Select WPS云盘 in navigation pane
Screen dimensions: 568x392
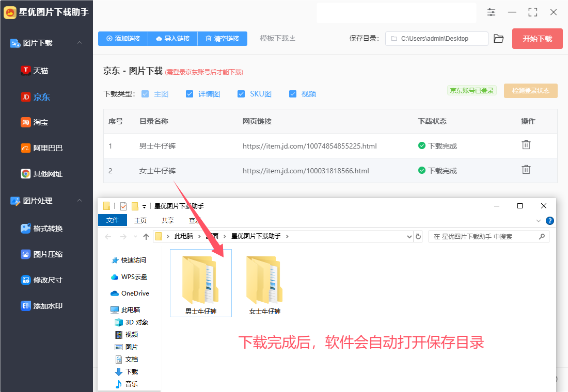(x=129, y=277)
